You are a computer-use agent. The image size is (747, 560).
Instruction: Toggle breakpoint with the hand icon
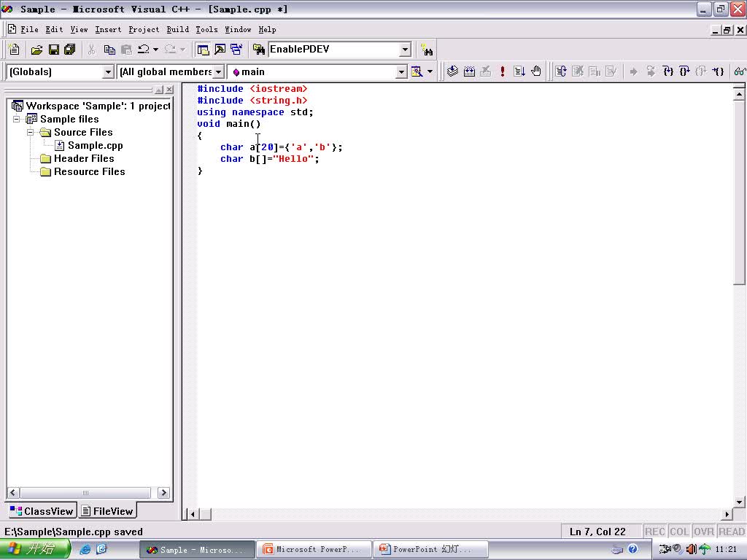(x=536, y=72)
